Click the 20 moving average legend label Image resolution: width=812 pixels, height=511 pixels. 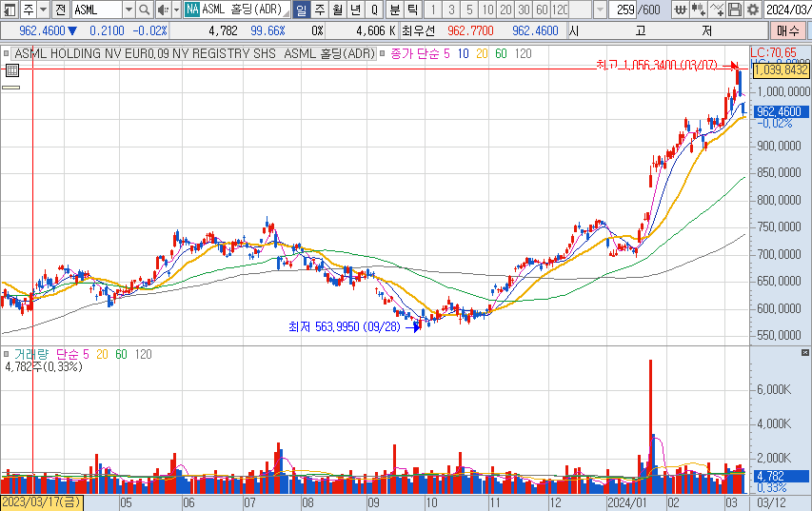(x=482, y=53)
